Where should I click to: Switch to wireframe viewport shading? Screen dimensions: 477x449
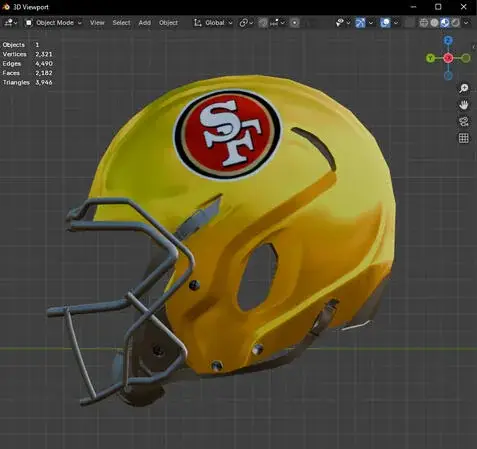[x=424, y=23]
